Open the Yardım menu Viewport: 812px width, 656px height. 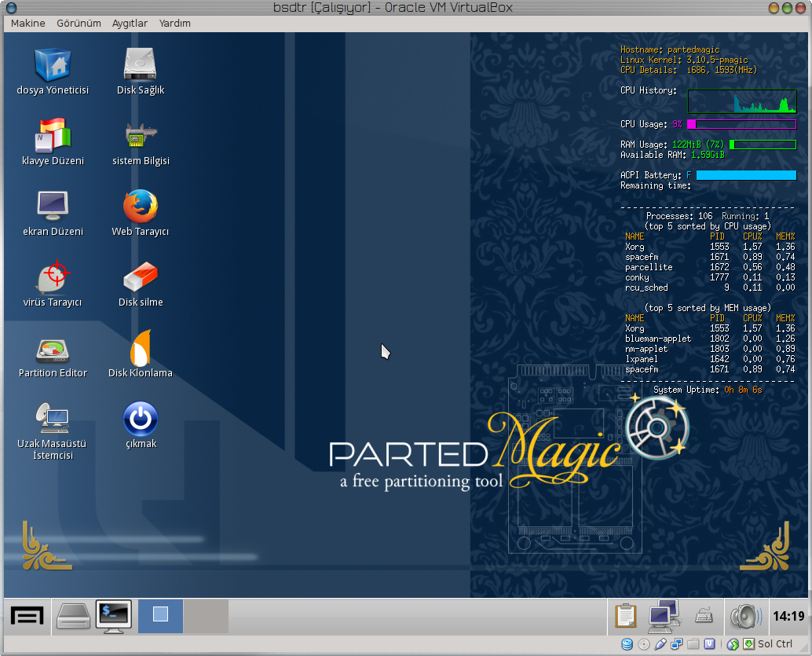174,24
